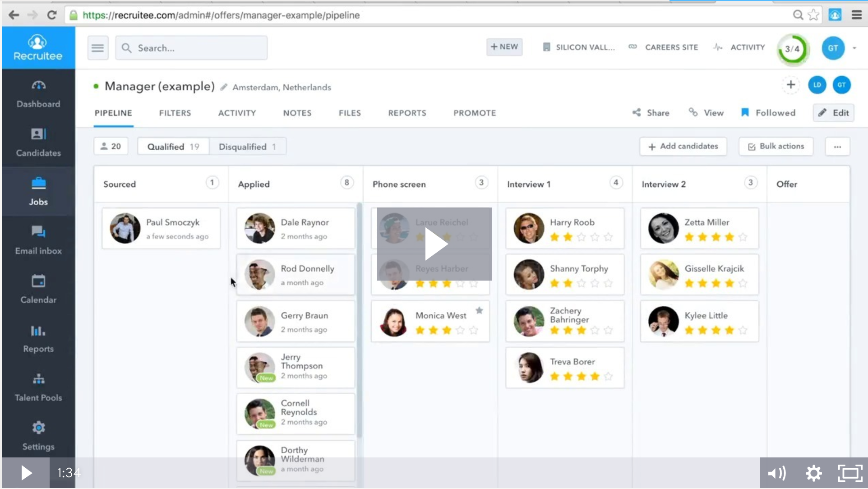Open video settings gear
The width and height of the screenshot is (868, 489).
click(813, 473)
